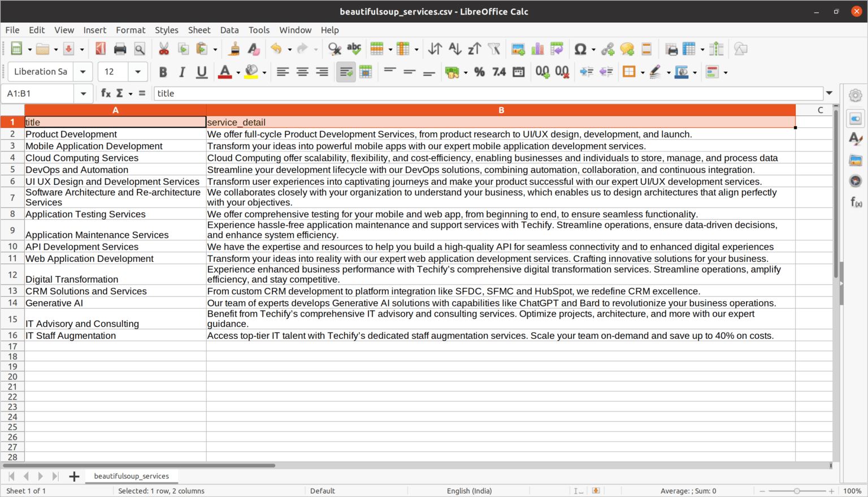
Task: Click the Clone Formatting paintbrush
Action: 234,49
